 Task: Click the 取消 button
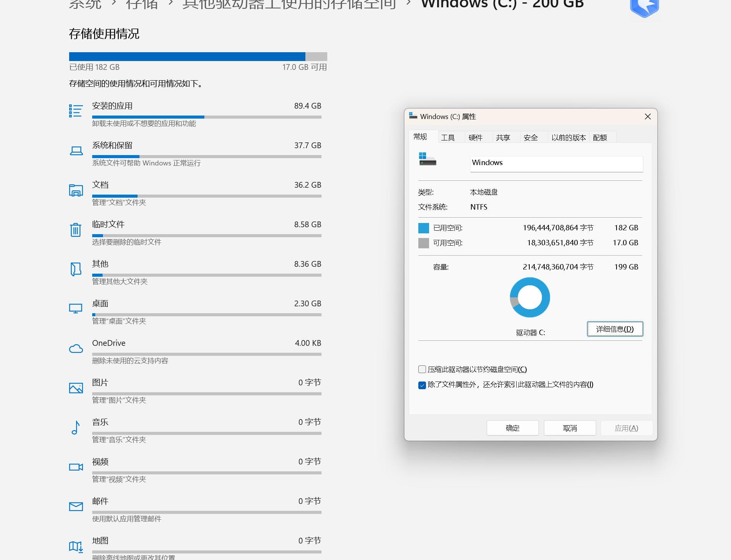tap(570, 428)
